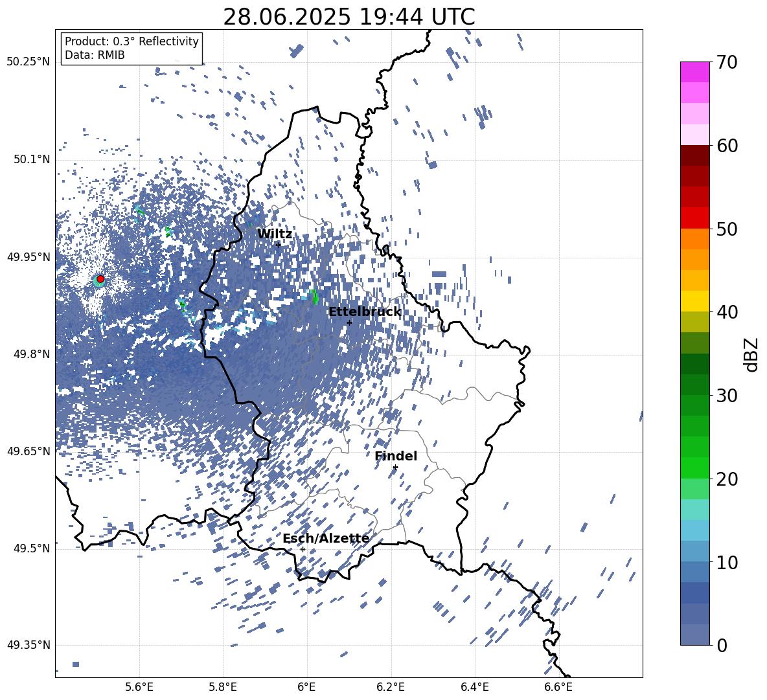
Task: Click the Product: 0.3° Reflectivity text
Action: (132, 41)
